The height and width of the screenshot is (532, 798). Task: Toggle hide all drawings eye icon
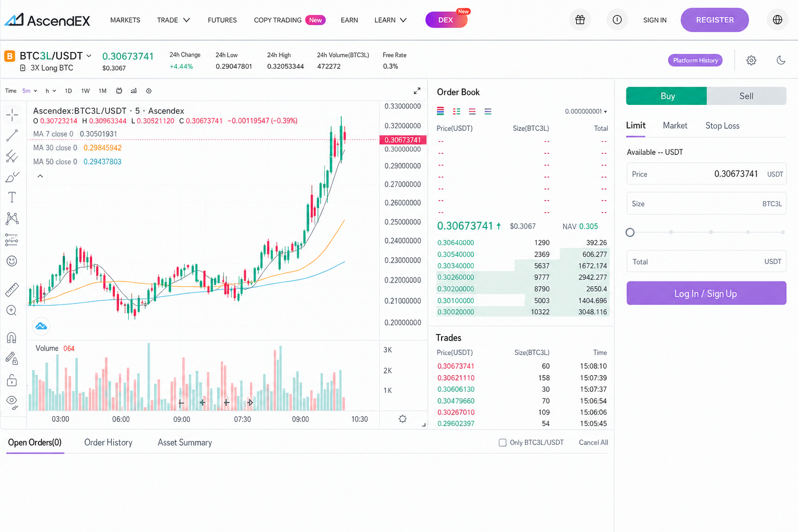point(12,402)
